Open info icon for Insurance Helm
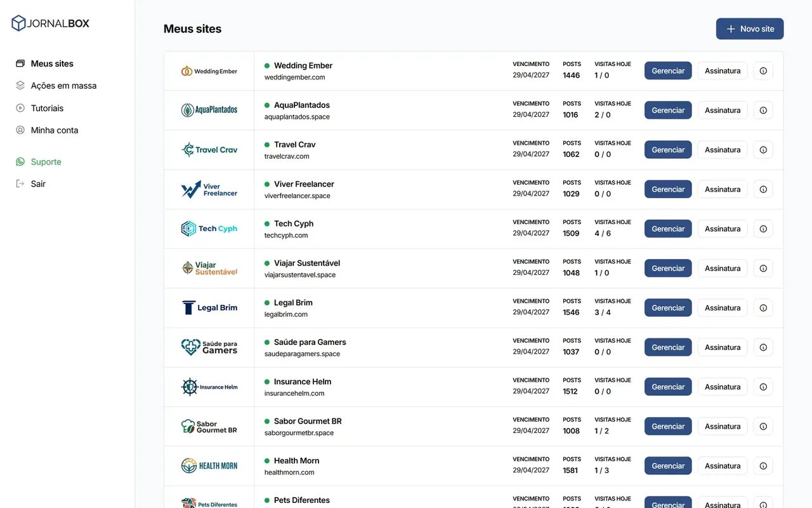The width and height of the screenshot is (812, 508). (x=763, y=387)
